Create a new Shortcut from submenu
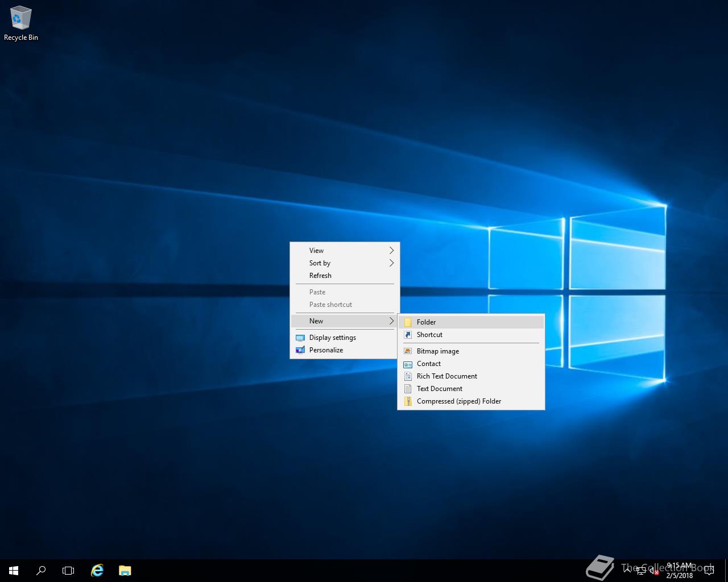This screenshot has height=582, width=728. coord(471,335)
